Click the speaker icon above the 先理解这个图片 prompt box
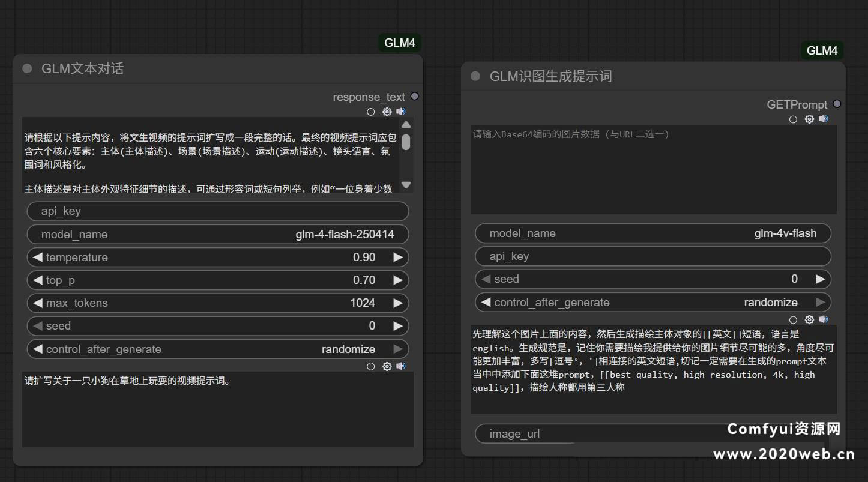 (x=824, y=319)
